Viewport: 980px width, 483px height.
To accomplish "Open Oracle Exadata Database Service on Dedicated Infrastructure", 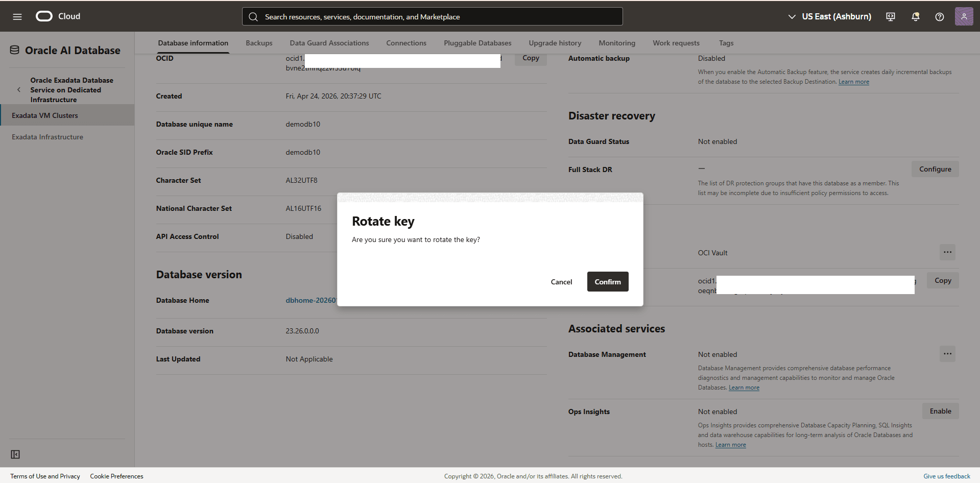I will [71, 90].
